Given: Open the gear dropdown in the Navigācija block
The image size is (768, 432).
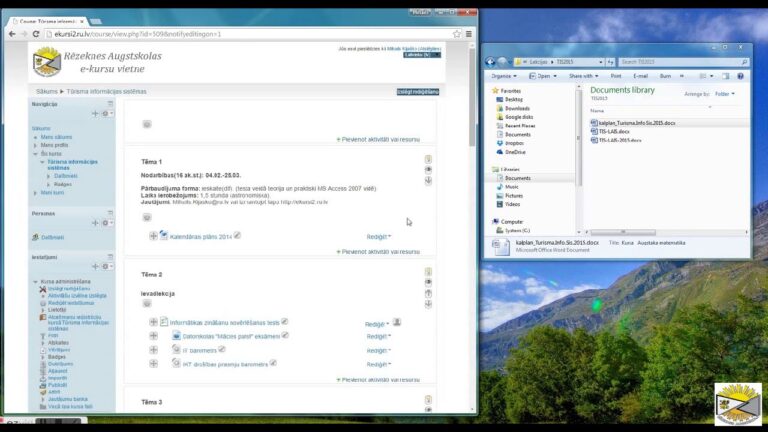Looking at the screenshot, I should pyautogui.click(x=107, y=114).
